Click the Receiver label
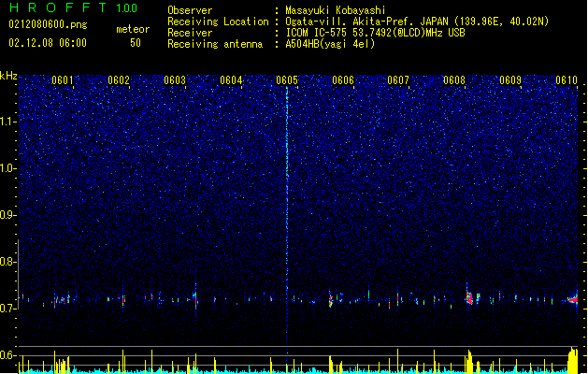The image size is (588, 374). tap(190, 33)
